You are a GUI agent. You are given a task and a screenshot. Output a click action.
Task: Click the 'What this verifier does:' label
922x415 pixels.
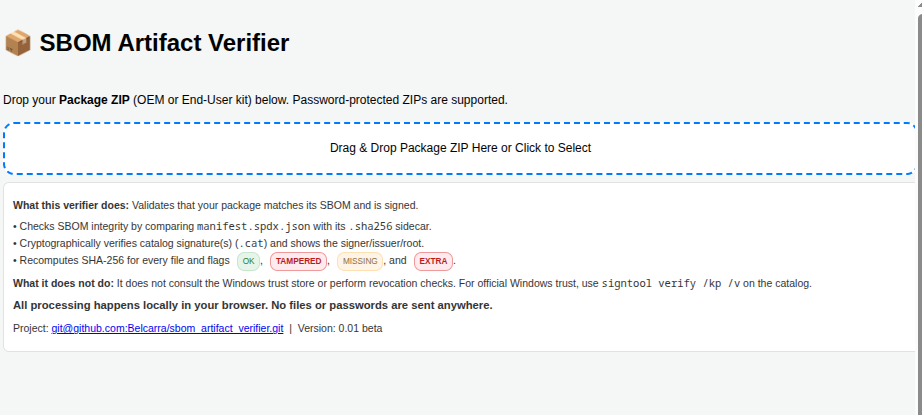click(71, 205)
